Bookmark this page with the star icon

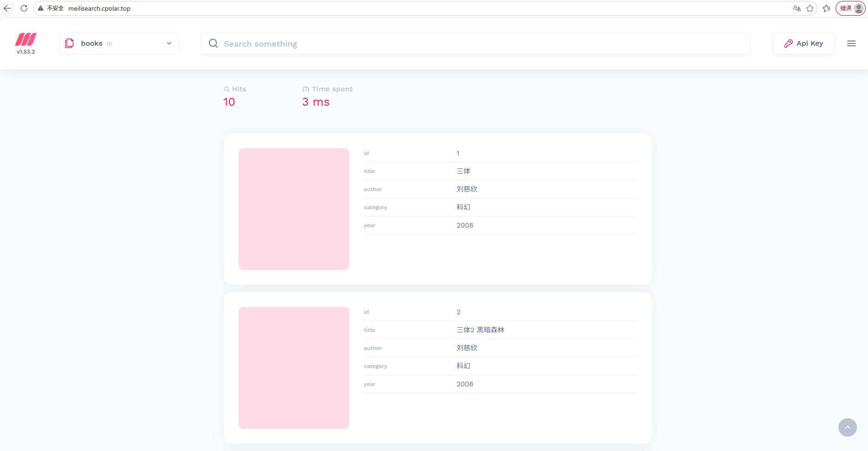[810, 8]
